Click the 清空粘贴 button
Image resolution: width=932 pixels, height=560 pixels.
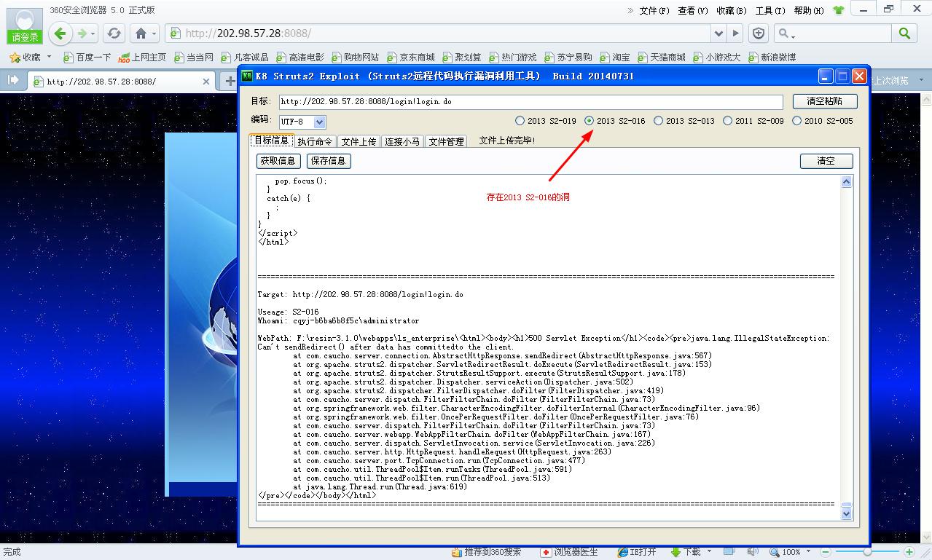point(824,102)
